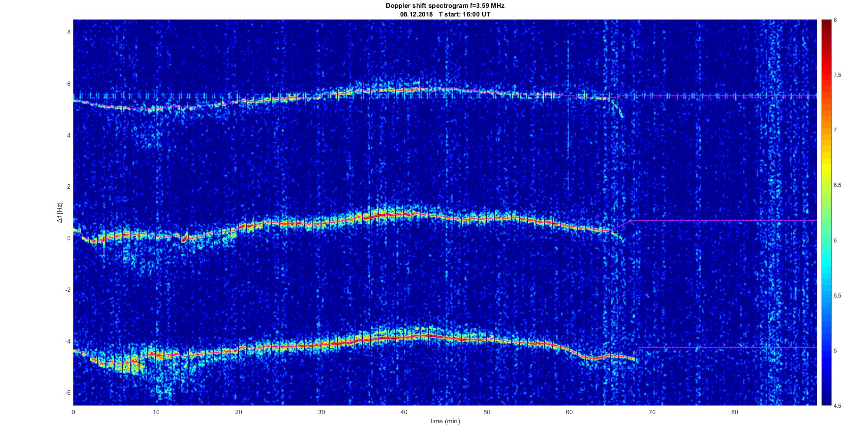Click the y-axis tick label '-6'
Image resolution: width=868 pixels, height=435 pixels.
tap(68, 392)
